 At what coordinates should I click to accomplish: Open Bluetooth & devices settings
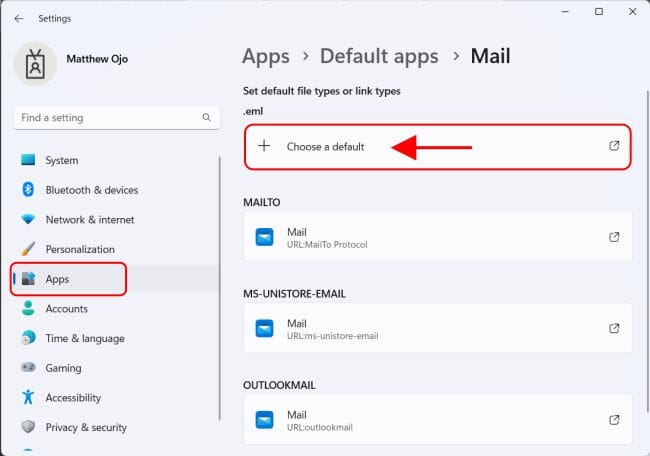click(x=116, y=190)
